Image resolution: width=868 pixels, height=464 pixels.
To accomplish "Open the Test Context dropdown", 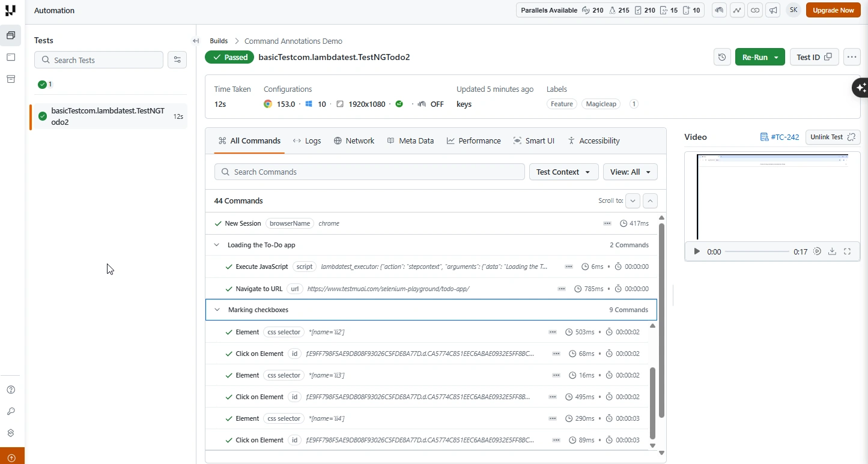I will [563, 172].
